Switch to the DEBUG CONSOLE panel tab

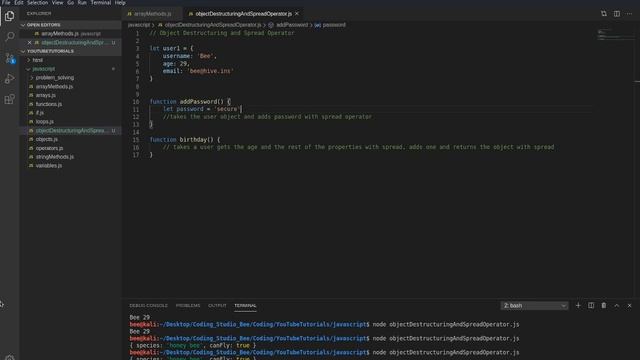pos(148,305)
